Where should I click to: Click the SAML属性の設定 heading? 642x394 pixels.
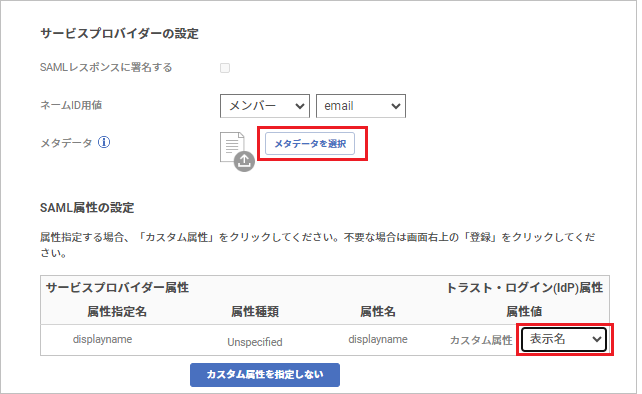pyautogui.click(x=87, y=208)
